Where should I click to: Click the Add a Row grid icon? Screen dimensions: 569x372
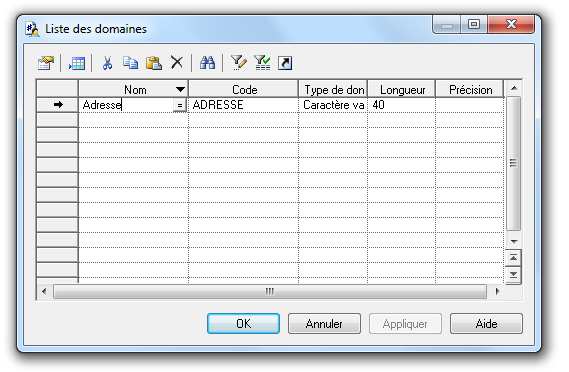[x=77, y=63]
